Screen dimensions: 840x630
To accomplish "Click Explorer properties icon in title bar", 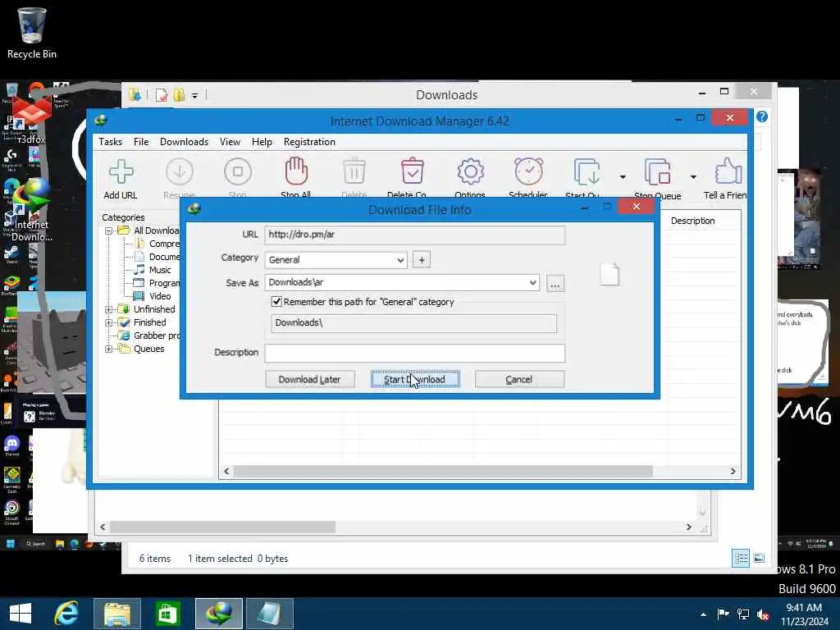I will point(162,95).
